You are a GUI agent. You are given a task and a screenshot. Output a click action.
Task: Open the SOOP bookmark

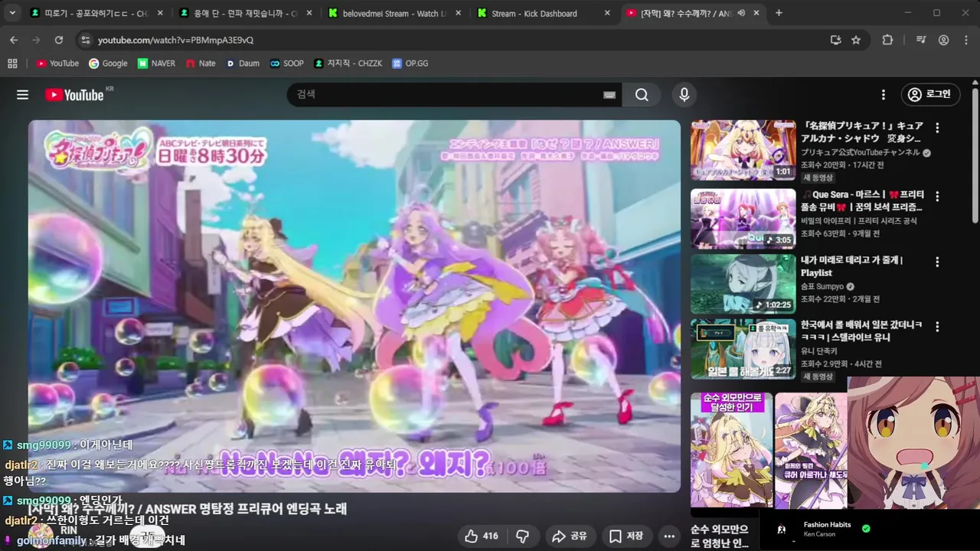coord(286,64)
